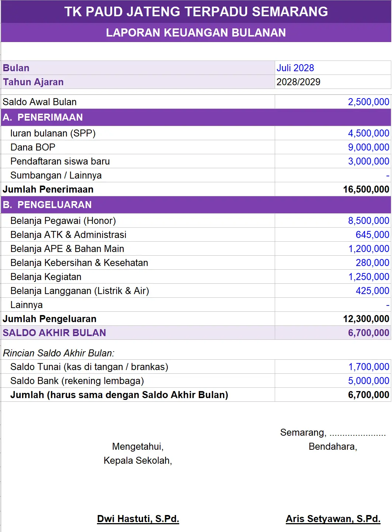Click the B. PENGELUARAN section header
The image size is (392, 532).
[x=196, y=205]
